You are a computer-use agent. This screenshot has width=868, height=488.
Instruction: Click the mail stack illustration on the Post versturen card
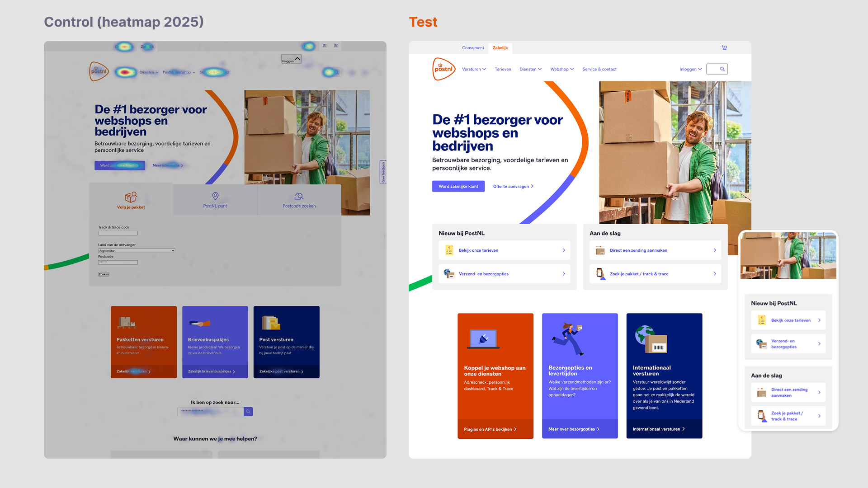pos(271,323)
